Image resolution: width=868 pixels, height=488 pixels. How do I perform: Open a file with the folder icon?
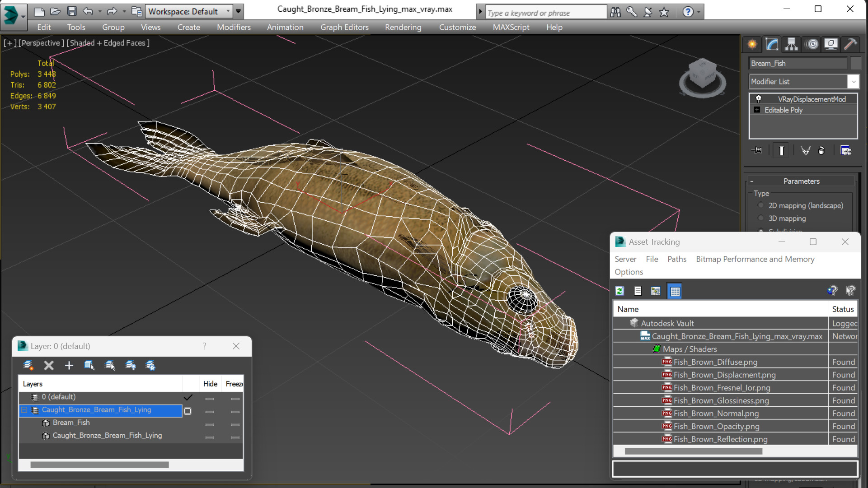tap(55, 11)
